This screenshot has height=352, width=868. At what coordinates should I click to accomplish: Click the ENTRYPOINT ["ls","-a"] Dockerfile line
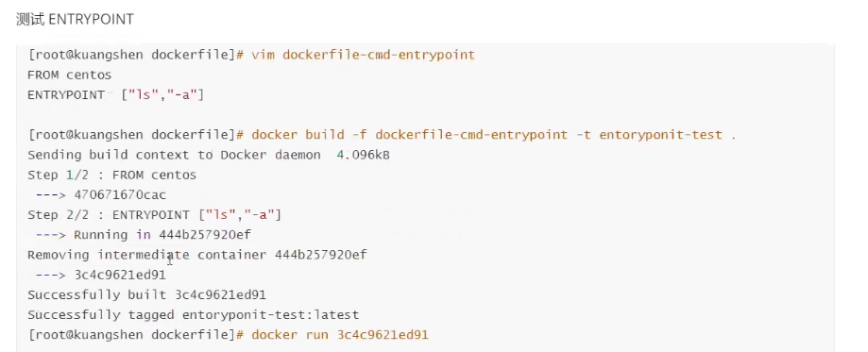(x=115, y=95)
